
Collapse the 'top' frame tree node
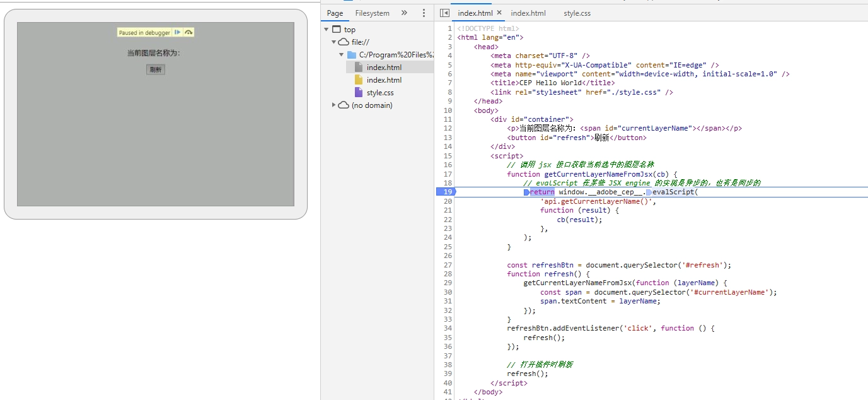(326, 30)
